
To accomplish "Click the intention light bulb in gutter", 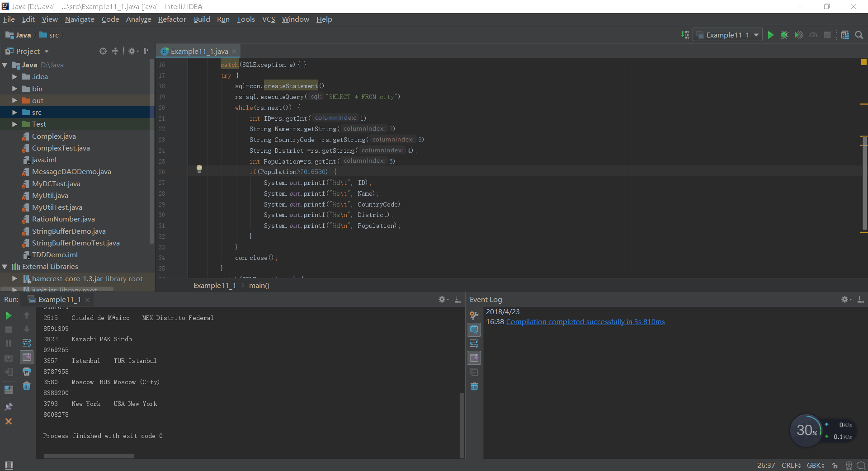I will 199,169.
